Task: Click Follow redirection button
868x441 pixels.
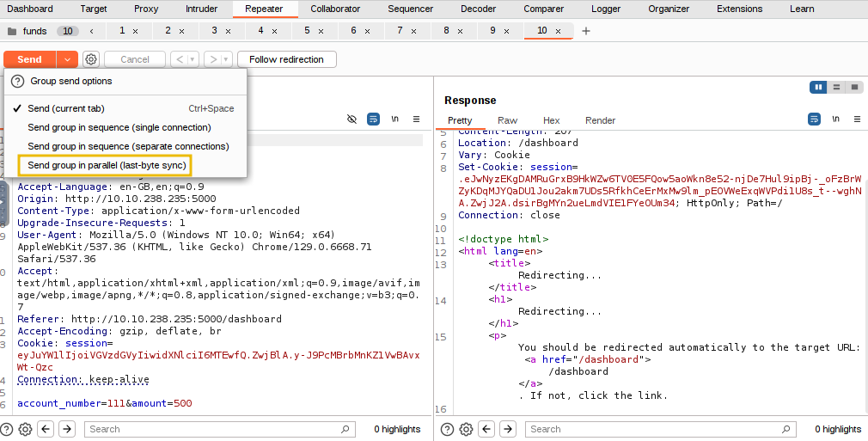Action: pyautogui.click(x=286, y=59)
